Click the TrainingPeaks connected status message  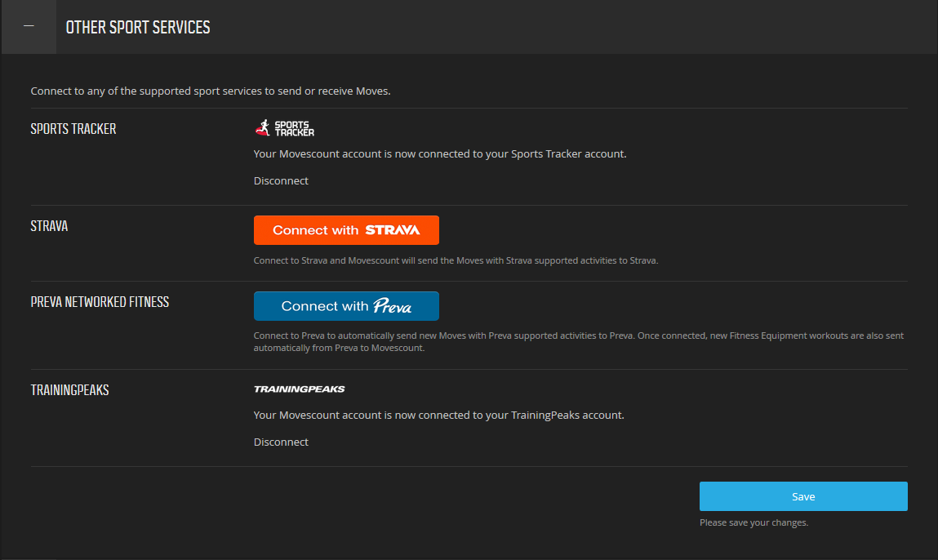tap(438, 415)
